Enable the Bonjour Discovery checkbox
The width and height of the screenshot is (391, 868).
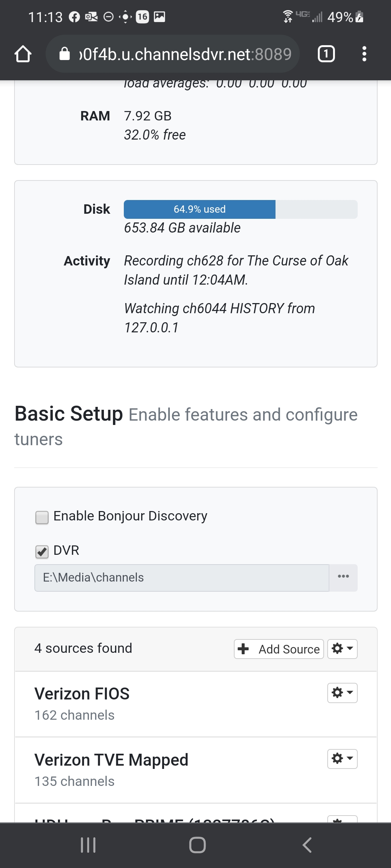[42, 517]
